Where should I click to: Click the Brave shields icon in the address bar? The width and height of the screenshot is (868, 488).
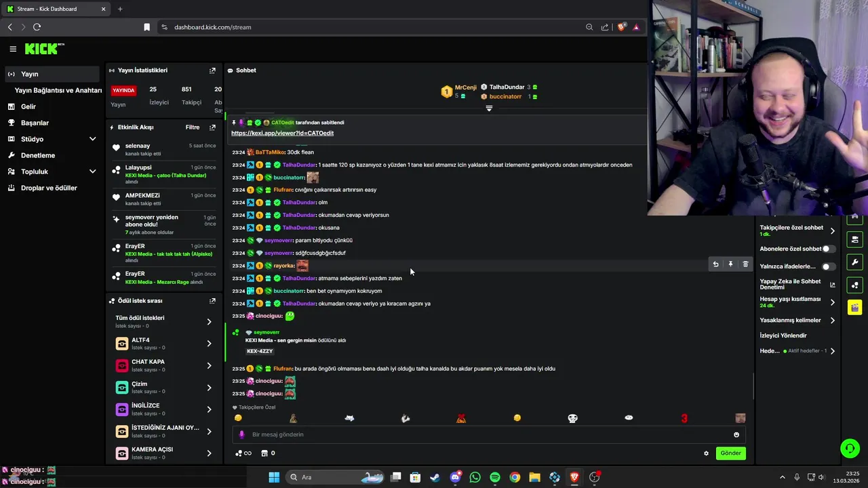point(621,27)
